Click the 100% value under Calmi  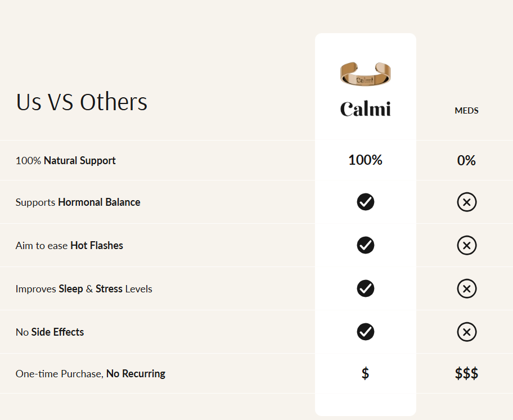pos(365,160)
